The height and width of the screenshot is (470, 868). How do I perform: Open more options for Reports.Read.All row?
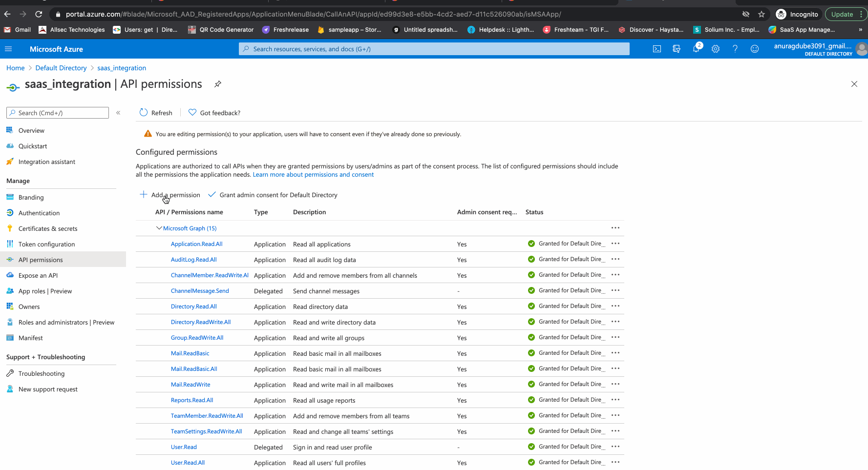(x=615, y=400)
